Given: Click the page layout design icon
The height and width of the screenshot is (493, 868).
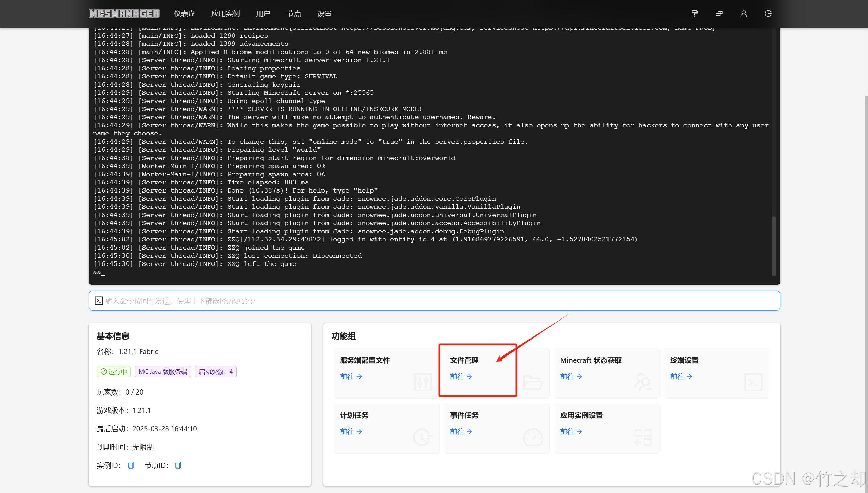Looking at the screenshot, I should coord(719,14).
